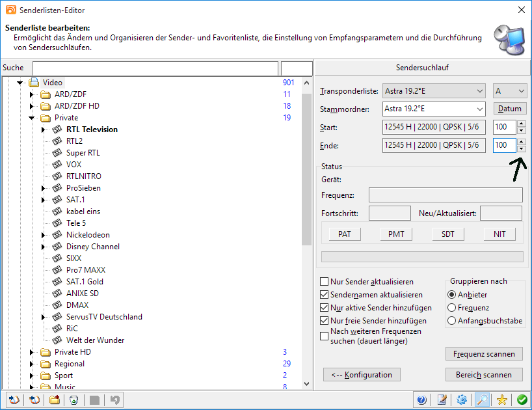Expand the Nickelodeon channel node
Viewport: 532px width, 410px height.
tap(43, 235)
